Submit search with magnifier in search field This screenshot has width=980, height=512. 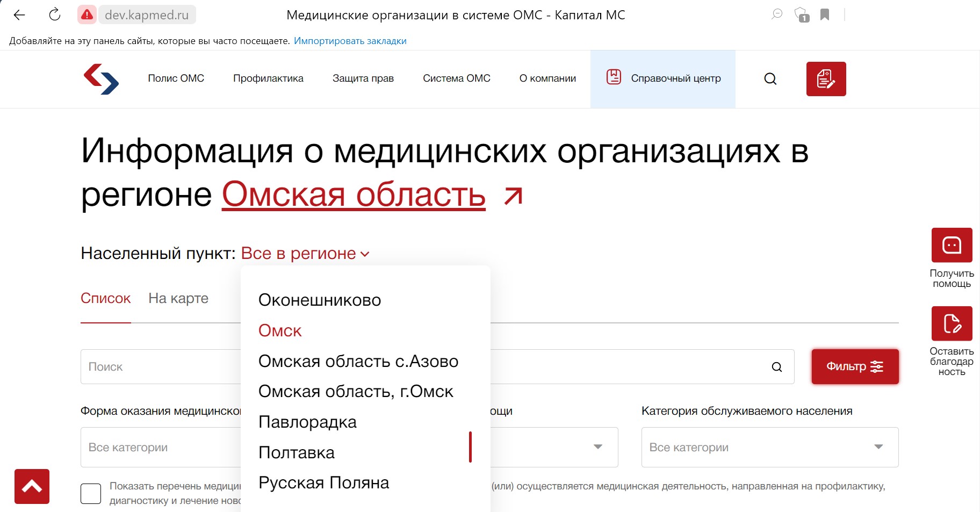(x=777, y=367)
